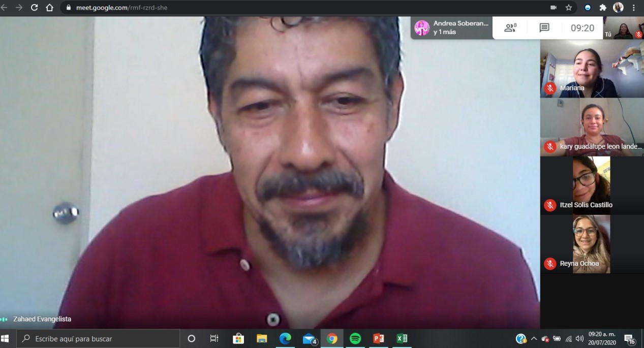Open the Chrome three-dot menu

coord(634,8)
